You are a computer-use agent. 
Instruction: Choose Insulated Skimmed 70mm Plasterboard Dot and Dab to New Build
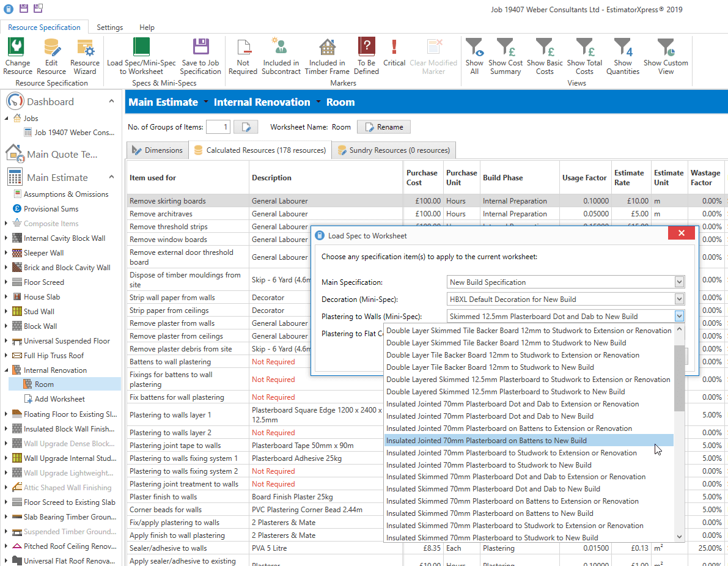click(x=529, y=489)
